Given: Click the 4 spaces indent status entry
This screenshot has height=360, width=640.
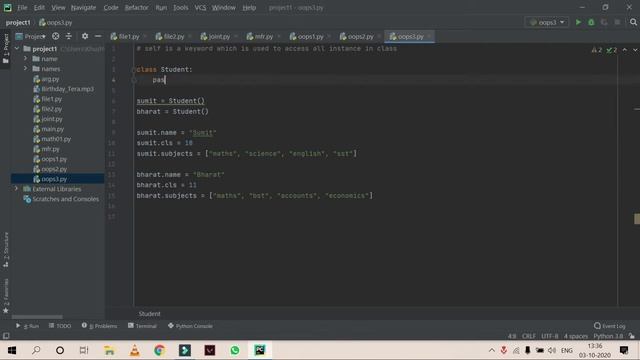Looking at the screenshot, I should (576, 336).
